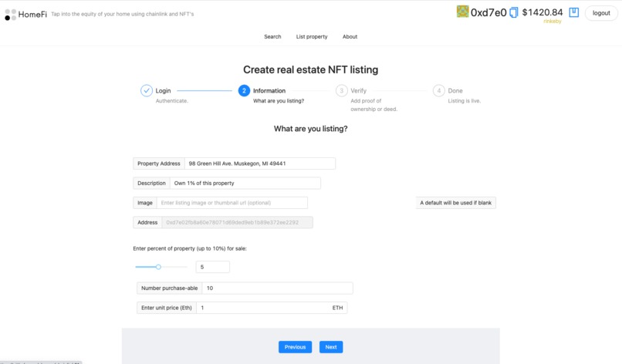622x364 pixels.
Task: Click the ETH suffix in price field
Action: click(337, 308)
